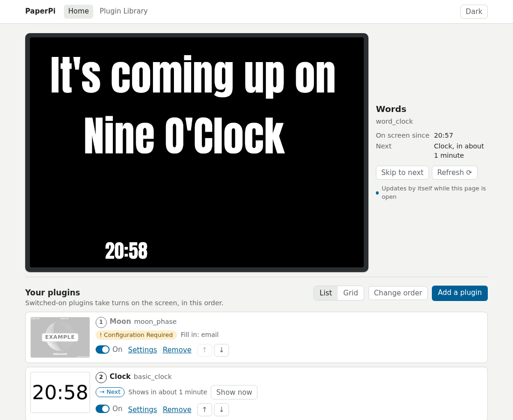This screenshot has width=513, height=420.
Task: Switch to Dark theme
Action: (x=474, y=12)
